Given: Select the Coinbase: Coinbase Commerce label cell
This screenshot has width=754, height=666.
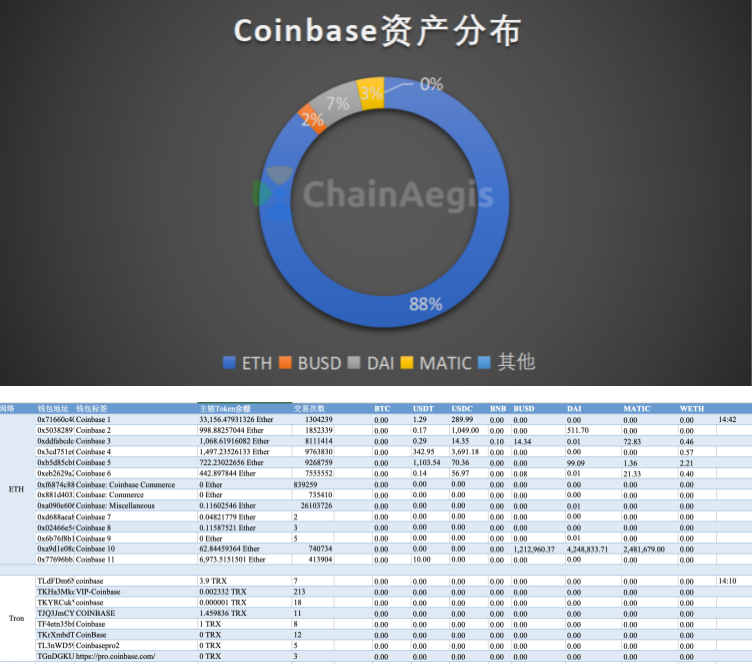Looking at the screenshot, I should tap(136, 485).
